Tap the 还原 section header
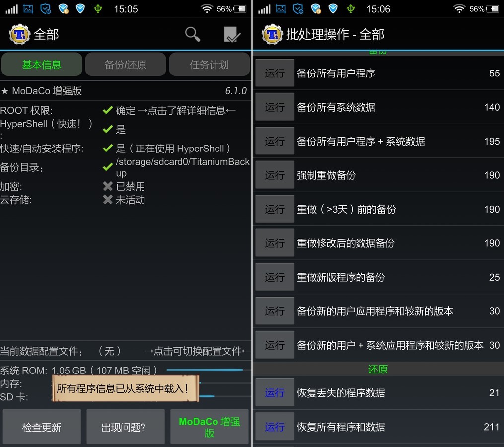Viewport: 504px width, 447px height. tap(378, 369)
